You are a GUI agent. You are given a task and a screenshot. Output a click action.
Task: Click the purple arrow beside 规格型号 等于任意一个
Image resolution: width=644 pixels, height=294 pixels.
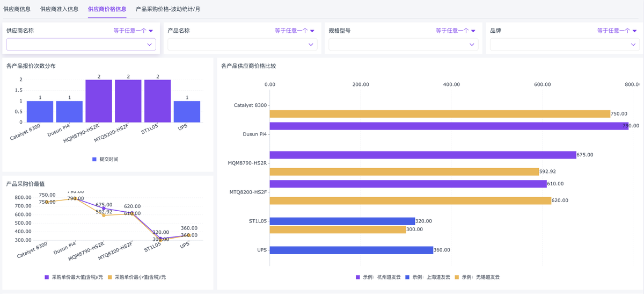(x=473, y=31)
